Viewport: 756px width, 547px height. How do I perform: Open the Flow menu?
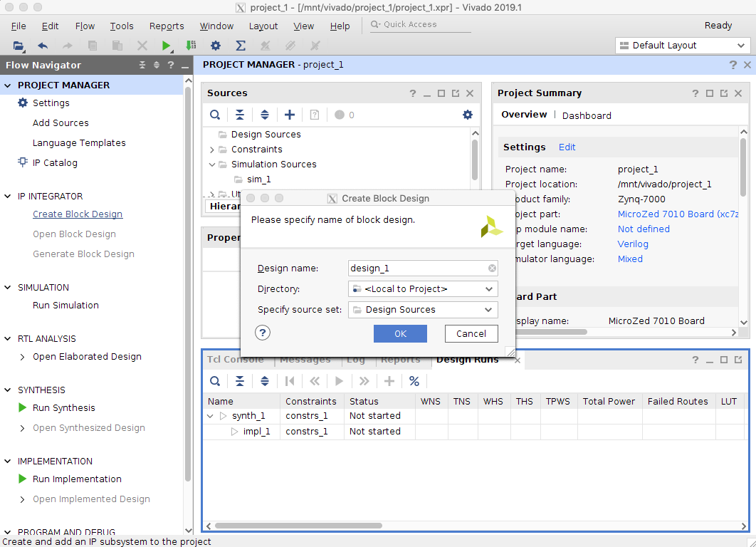coord(85,26)
